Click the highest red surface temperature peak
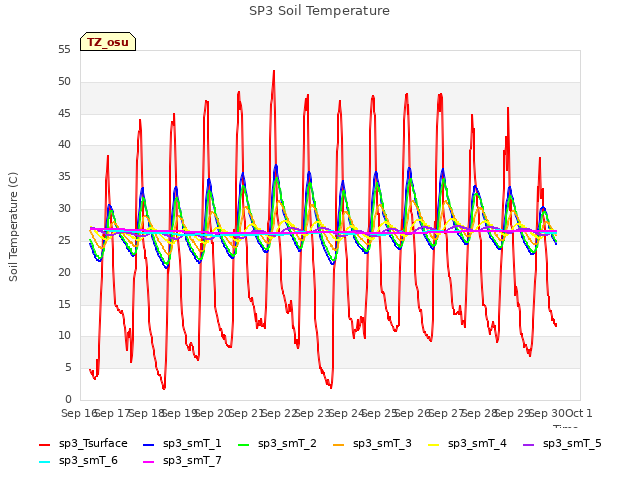 (x=274, y=71)
